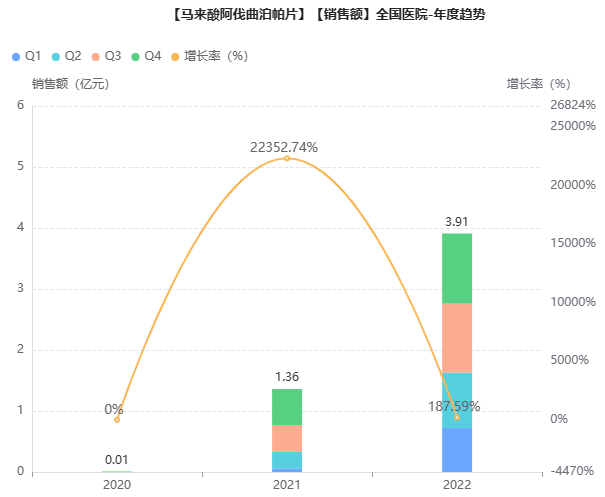This screenshot has width=605, height=497.
Task: Toggle the Q1 series in the legend
Action: click(x=27, y=55)
